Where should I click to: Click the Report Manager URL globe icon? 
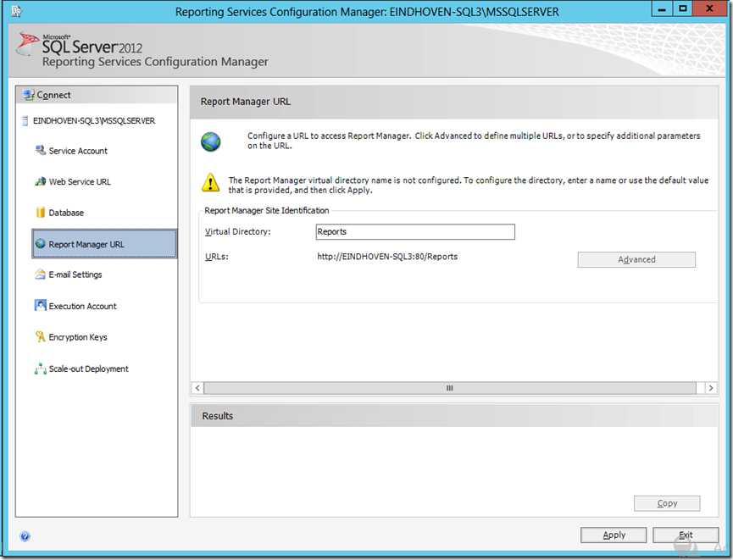pyautogui.click(x=40, y=243)
